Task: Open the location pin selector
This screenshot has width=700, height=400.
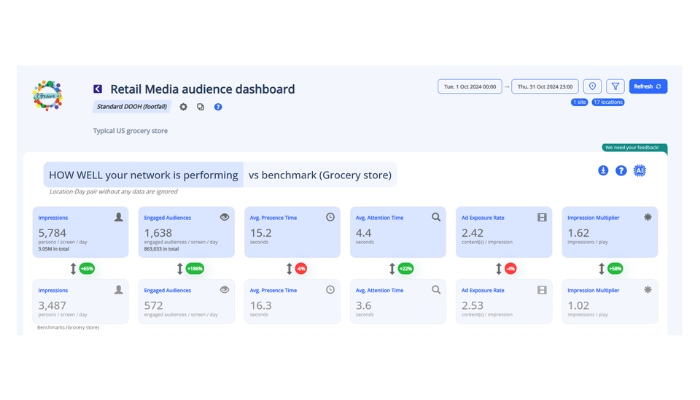Action: pos(591,87)
